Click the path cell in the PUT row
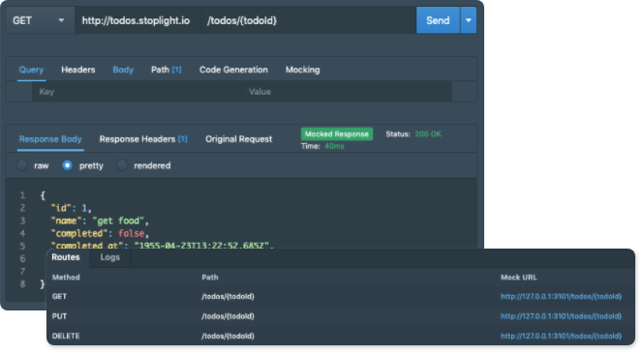644x354 pixels. (228, 316)
